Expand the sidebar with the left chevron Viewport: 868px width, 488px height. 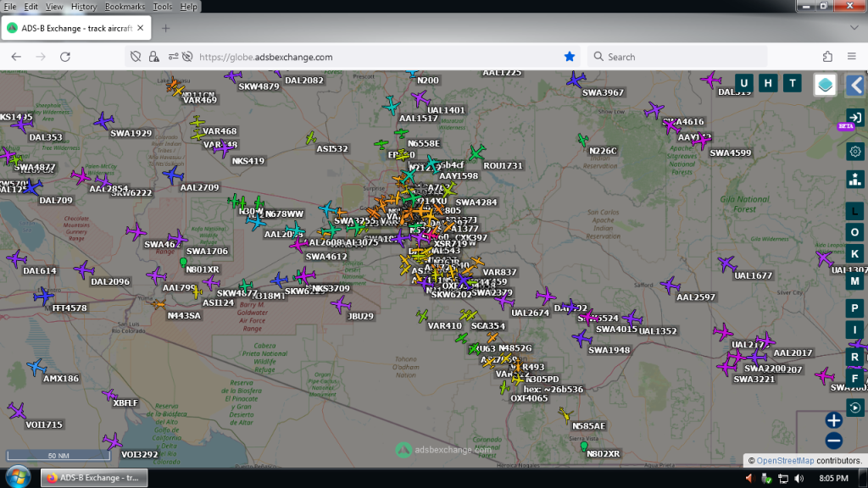(x=856, y=86)
